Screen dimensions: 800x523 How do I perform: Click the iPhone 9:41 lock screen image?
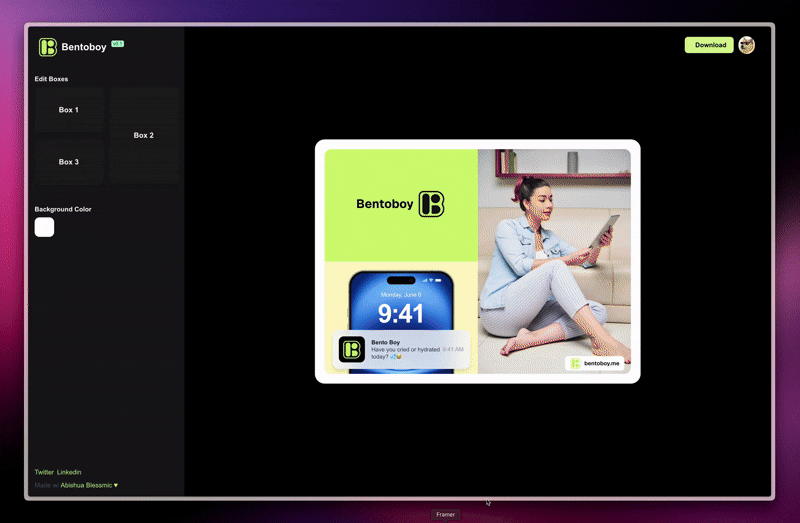pos(400,300)
